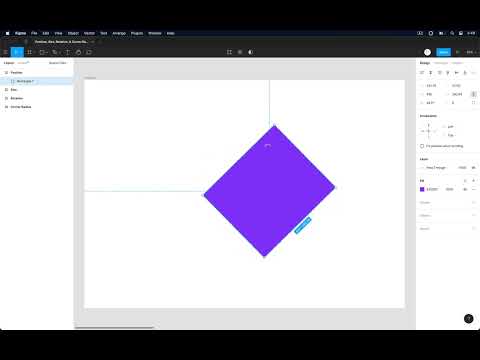
Task: Open the zoom level dropdown
Action: [471, 52]
